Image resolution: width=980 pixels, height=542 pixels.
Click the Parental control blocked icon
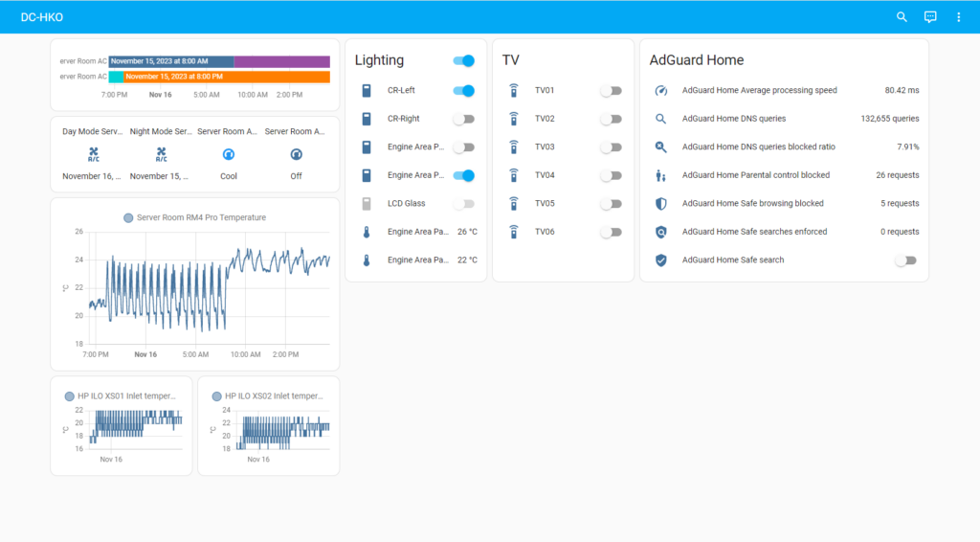click(x=660, y=175)
